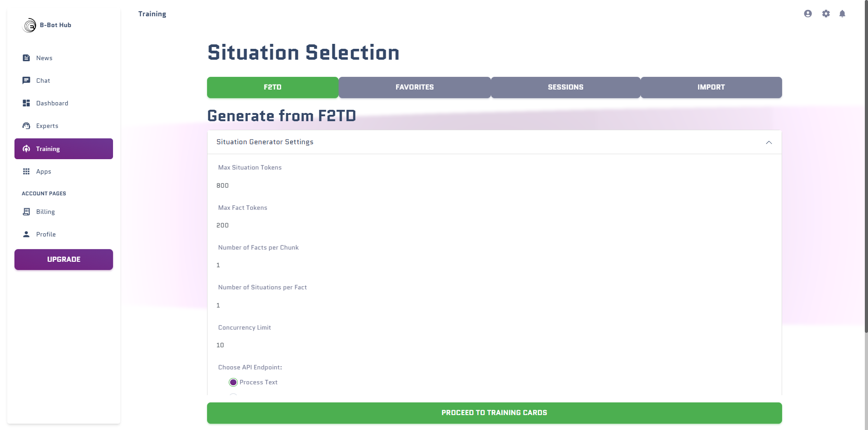This screenshot has width=868, height=430.
Task: Open the user account icon
Action: tap(808, 14)
